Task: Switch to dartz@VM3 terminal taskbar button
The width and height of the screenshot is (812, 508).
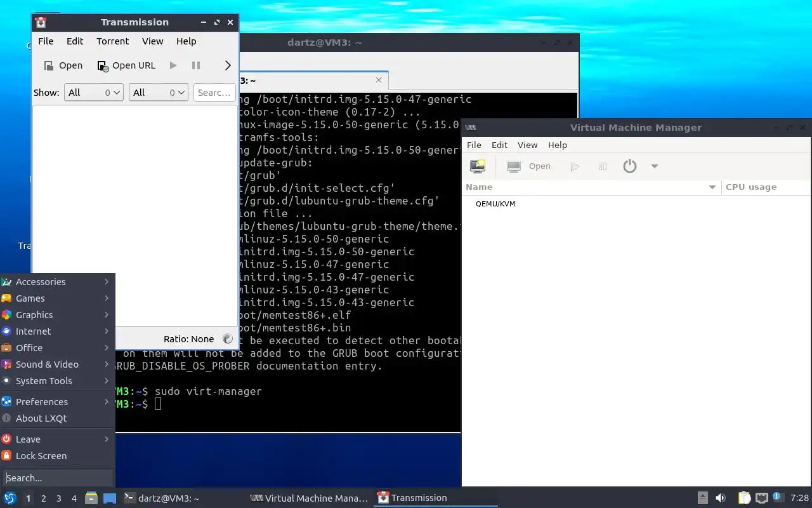Action: tap(183, 498)
